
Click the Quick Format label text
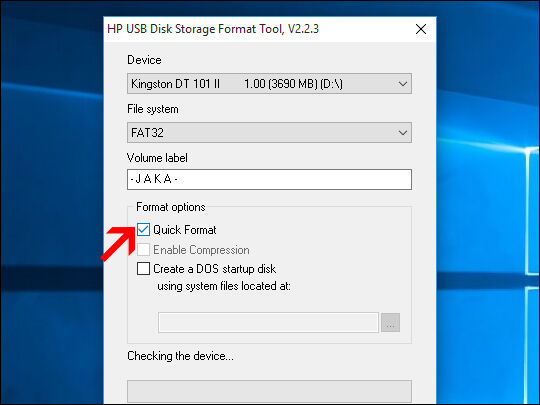click(185, 230)
